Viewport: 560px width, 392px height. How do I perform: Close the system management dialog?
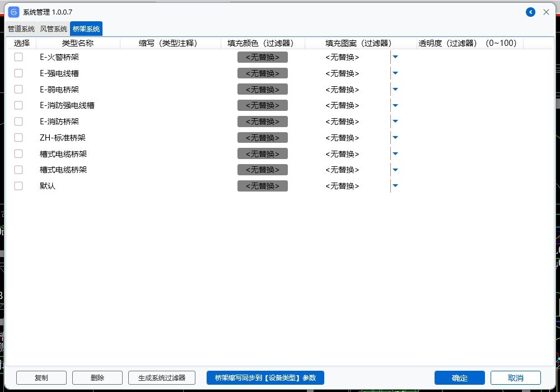[547, 12]
